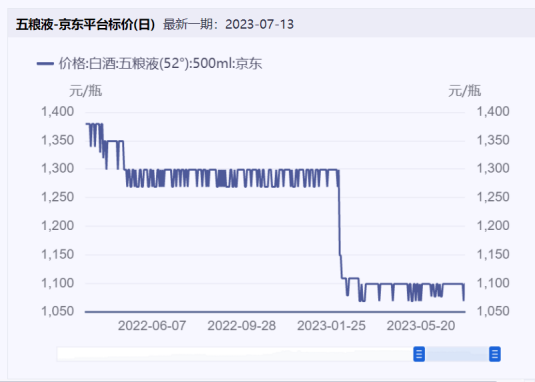Click the 2022-06-07 x-axis date label
Screen dimensions: 535x382
click(152, 326)
